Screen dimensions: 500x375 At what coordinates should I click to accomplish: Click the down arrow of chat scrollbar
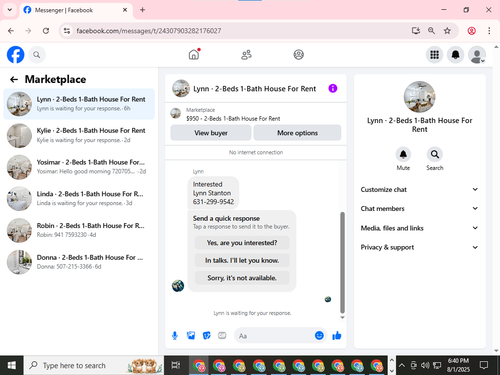pos(342,317)
